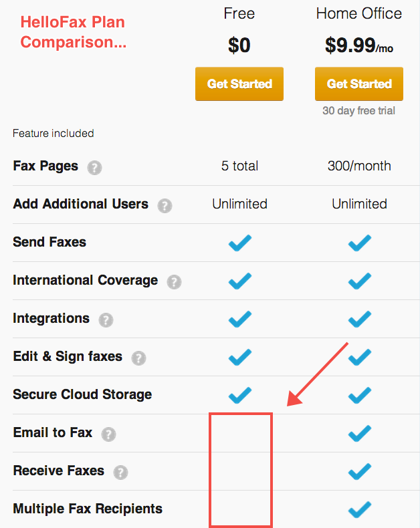Click the 'International Coverage' row label
The height and width of the screenshot is (528, 420).
(x=86, y=280)
